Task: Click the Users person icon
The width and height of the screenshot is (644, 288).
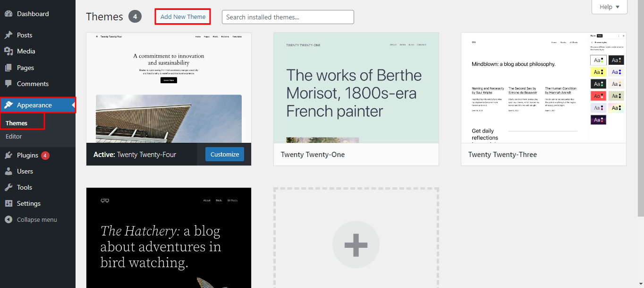Action: tap(8, 171)
